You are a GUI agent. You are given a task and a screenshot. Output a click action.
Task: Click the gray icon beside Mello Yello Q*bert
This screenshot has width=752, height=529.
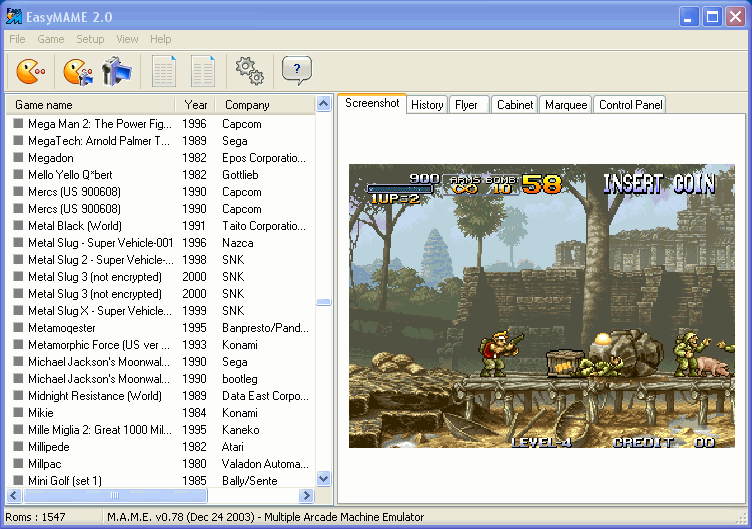pyautogui.click(x=18, y=174)
